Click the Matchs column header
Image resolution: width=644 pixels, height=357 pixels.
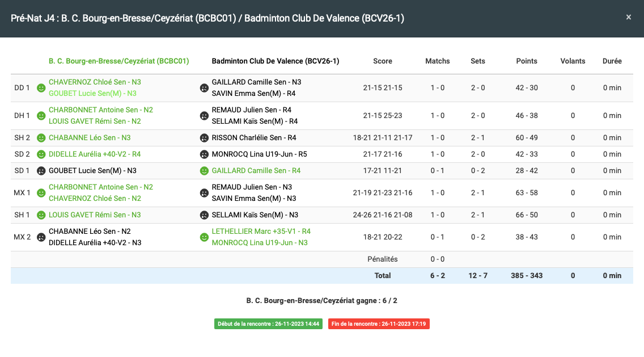point(438,61)
